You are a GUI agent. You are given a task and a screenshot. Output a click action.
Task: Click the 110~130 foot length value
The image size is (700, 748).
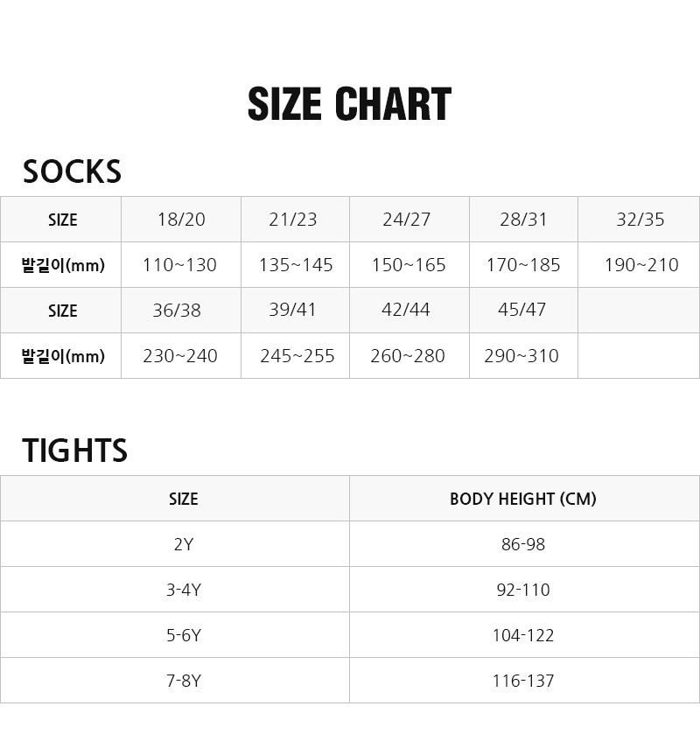tap(179, 265)
